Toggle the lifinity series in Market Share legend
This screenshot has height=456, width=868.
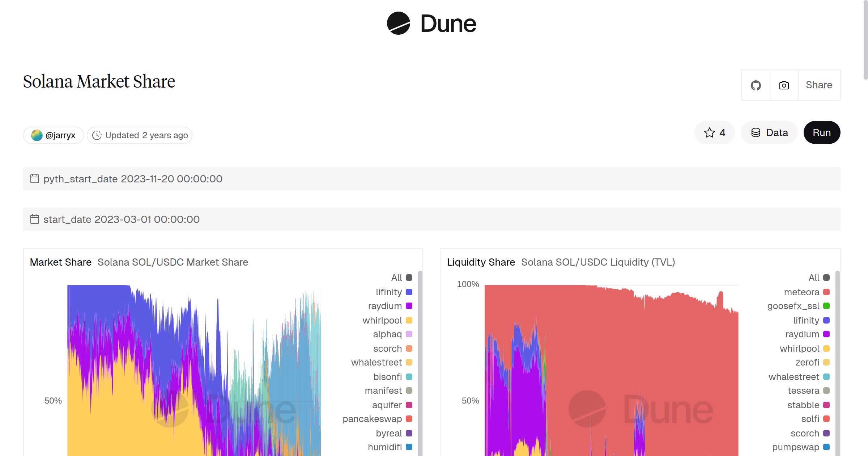(x=389, y=292)
